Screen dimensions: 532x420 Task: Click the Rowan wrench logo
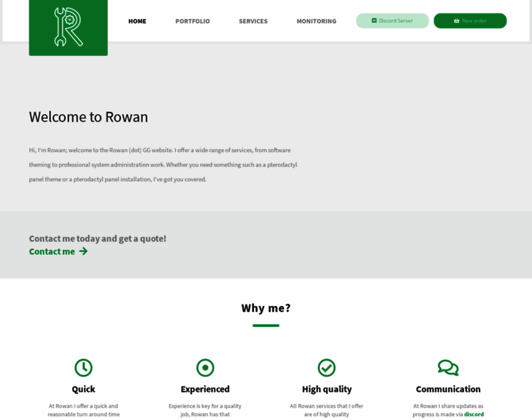[68, 27]
